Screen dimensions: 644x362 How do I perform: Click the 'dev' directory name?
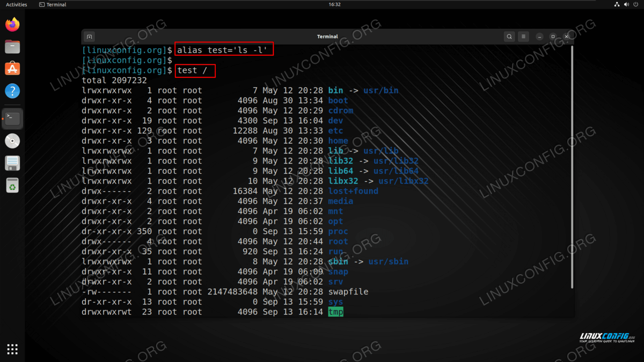tap(335, 121)
